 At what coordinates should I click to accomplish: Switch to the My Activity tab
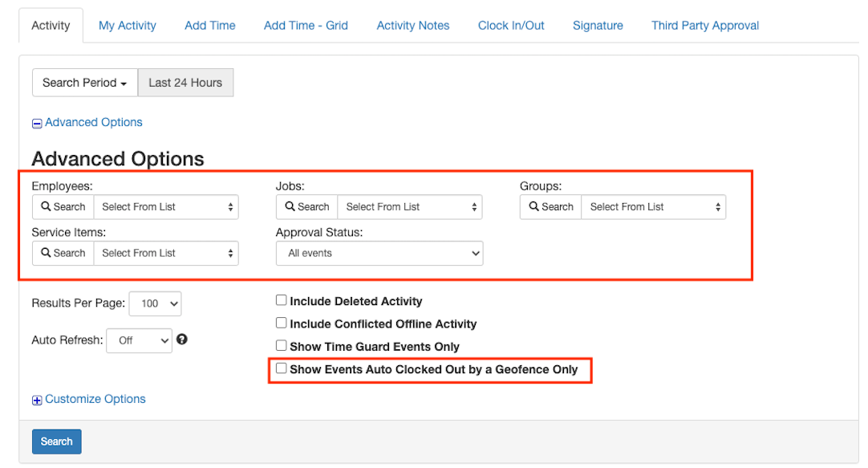(128, 26)
